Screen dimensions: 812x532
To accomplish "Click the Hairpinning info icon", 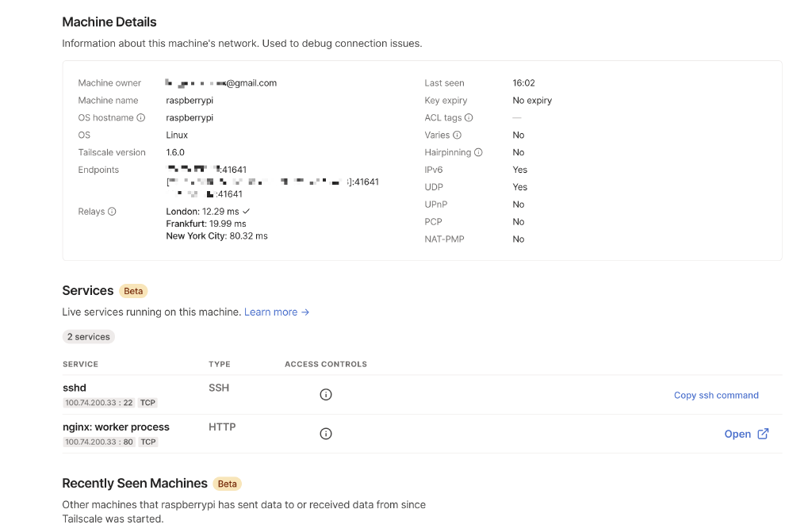I will click(x=477, y=152).
